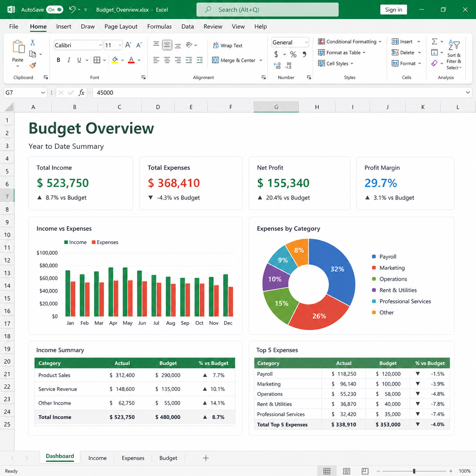Toggle Middle Align button
This screenshot has width=476, height=476.
pos(167,45)
